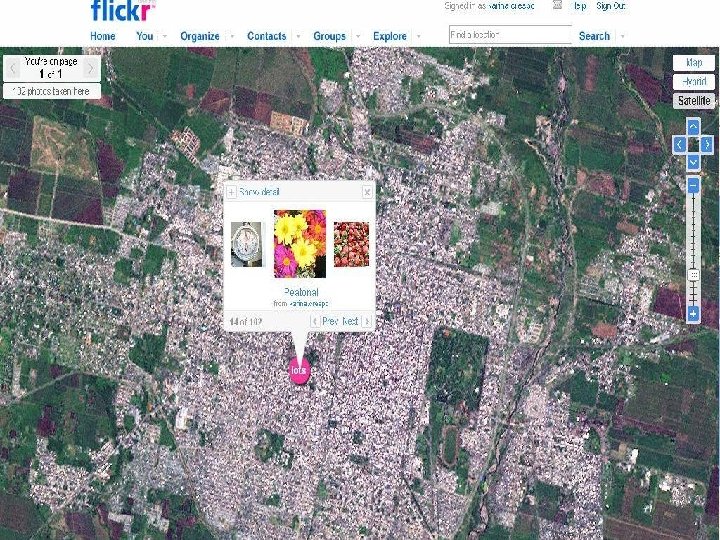This screenshot has width=720, height=540.
Task: Select the Satellite view mode
Action: pos(694,101)
